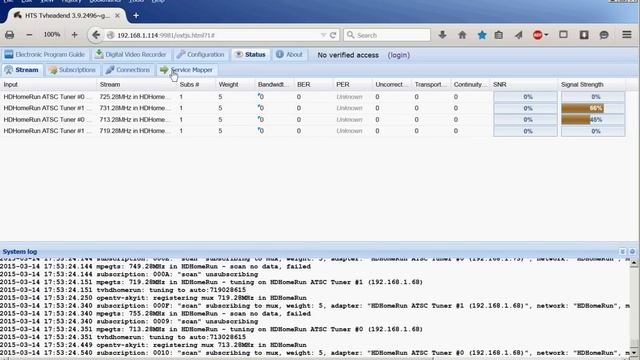
Task: Click the 66% signal strength bar
Action: click(x=593, y=108)
